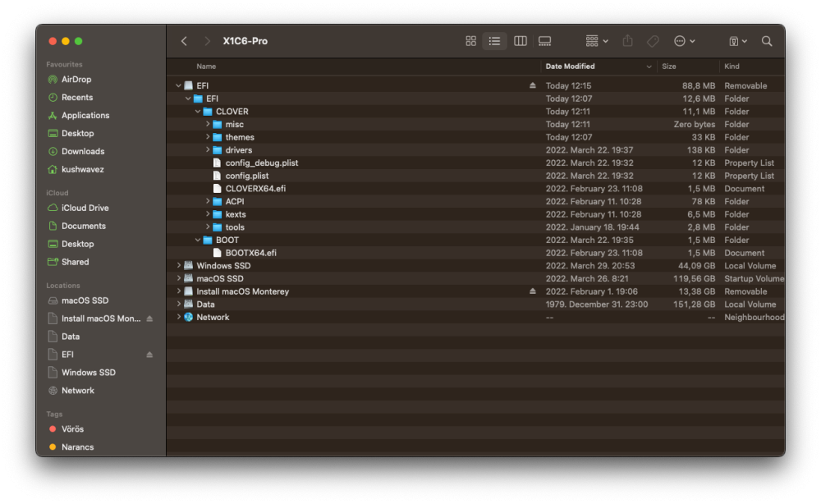Viewport: 821px width, 504px height.
Task: Expand the drivers folder
Action: click(x=208, y=149)
